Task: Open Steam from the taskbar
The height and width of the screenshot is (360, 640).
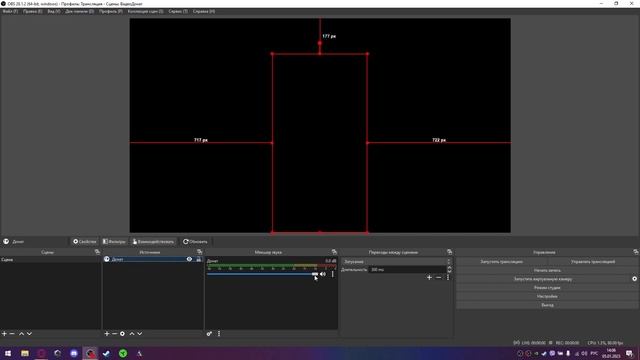Action: (107, 353)
